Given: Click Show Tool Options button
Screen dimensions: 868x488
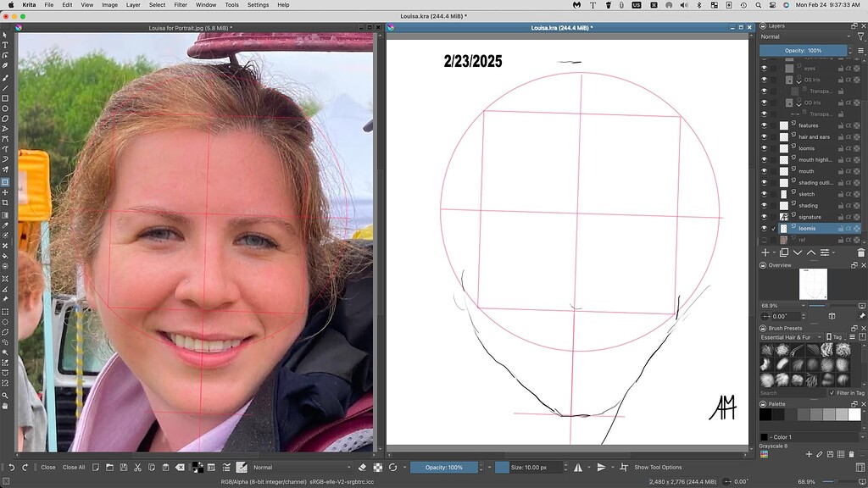Looking at the screenshot, I should (658, 467).
